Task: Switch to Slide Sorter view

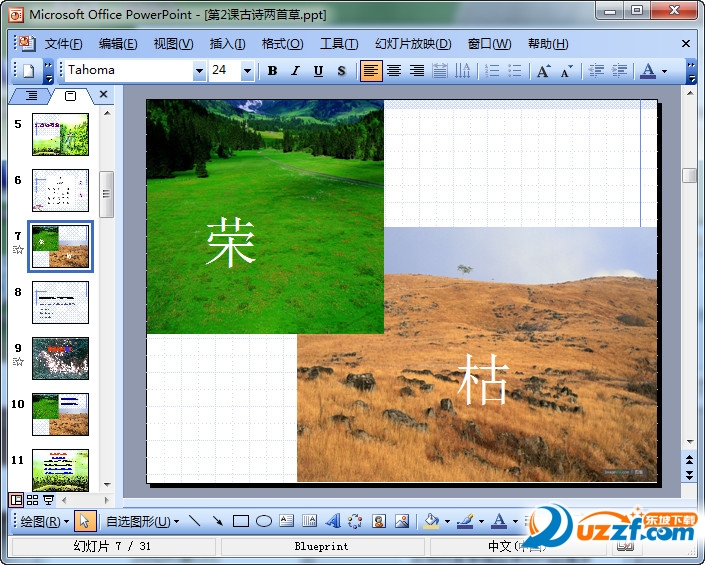Action: [x=32, y=500]
